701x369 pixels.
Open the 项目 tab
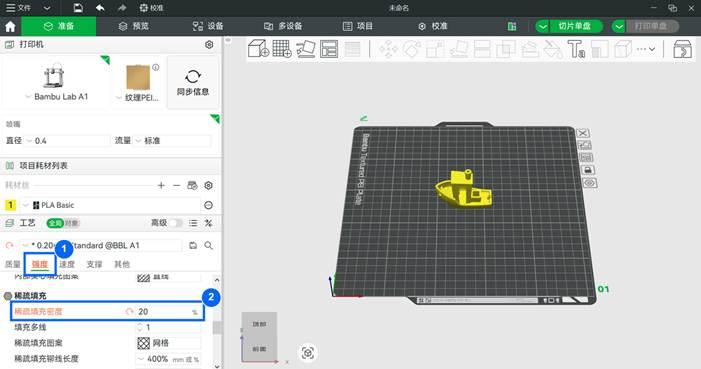[x=358, y=26]
